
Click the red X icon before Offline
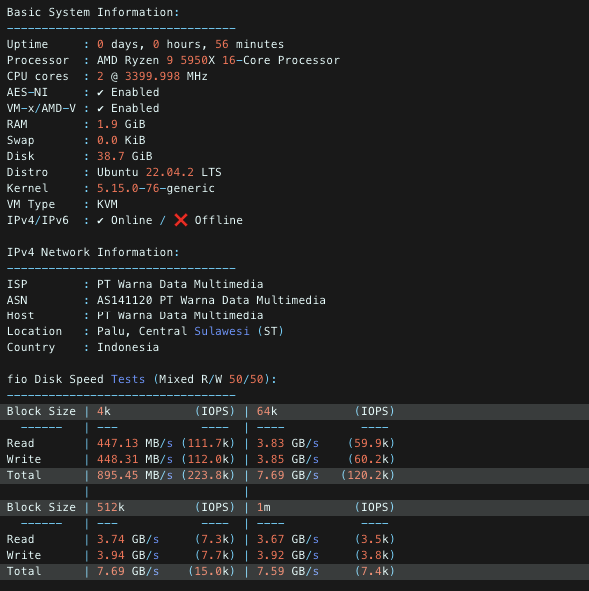[x=181, y=220]
